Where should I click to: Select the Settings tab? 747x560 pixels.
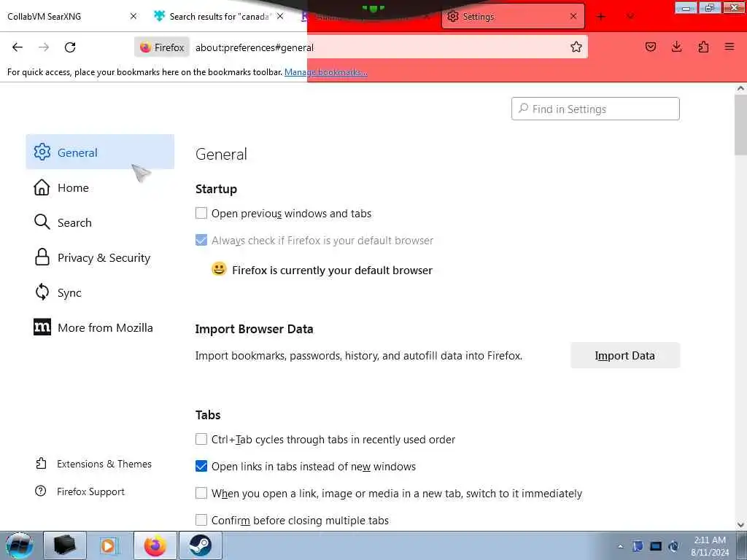click(x=513, y=16)
